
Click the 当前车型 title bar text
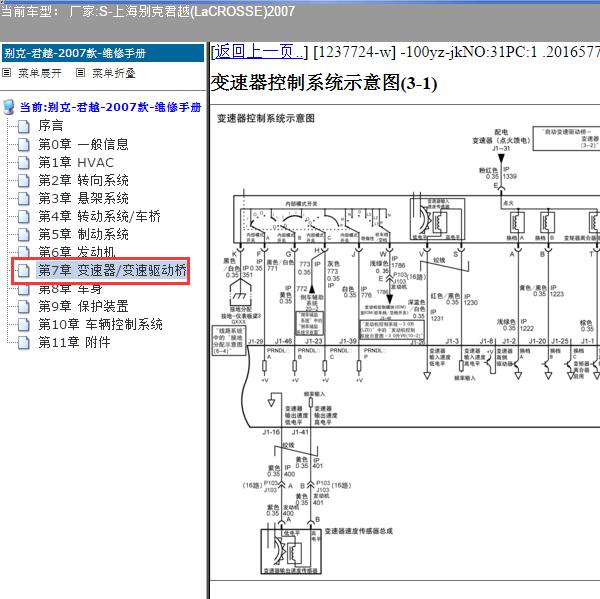pos(148,11)
